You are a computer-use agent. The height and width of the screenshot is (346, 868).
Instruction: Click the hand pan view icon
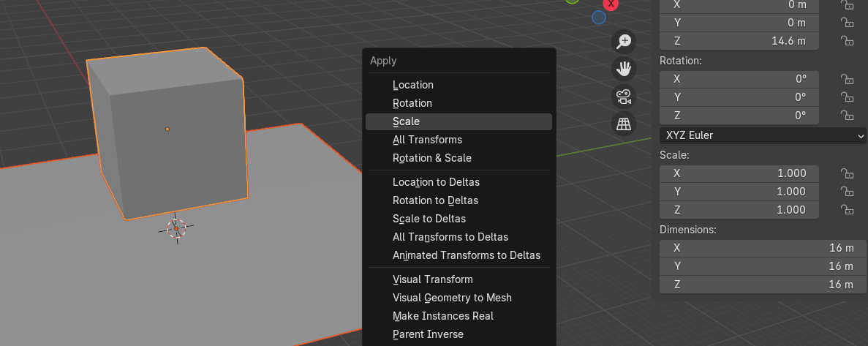(624, 69)
